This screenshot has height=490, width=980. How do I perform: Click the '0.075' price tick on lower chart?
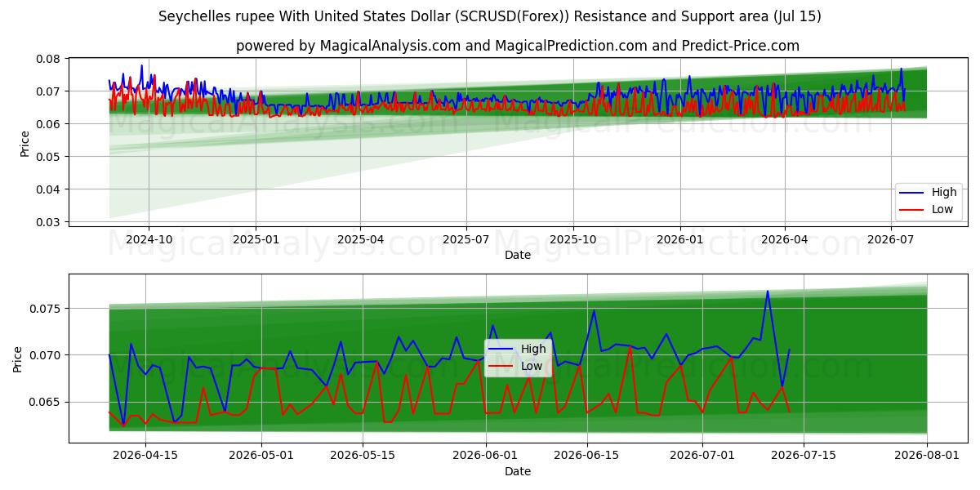point(45,309)
